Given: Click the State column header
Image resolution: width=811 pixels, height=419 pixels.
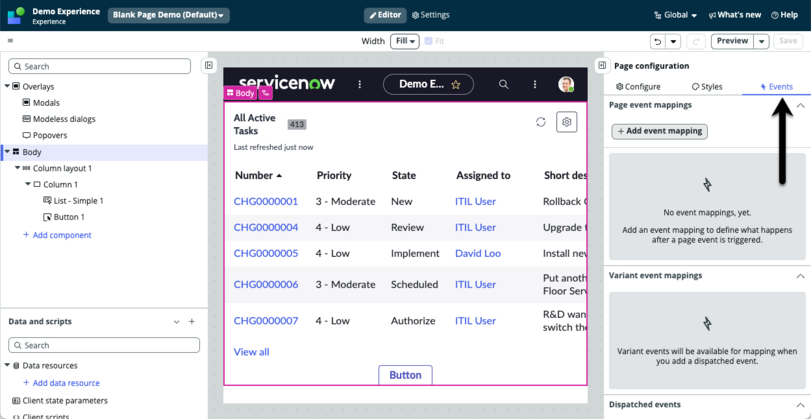Looking at the screenshot, I should (x=404, y=175).
